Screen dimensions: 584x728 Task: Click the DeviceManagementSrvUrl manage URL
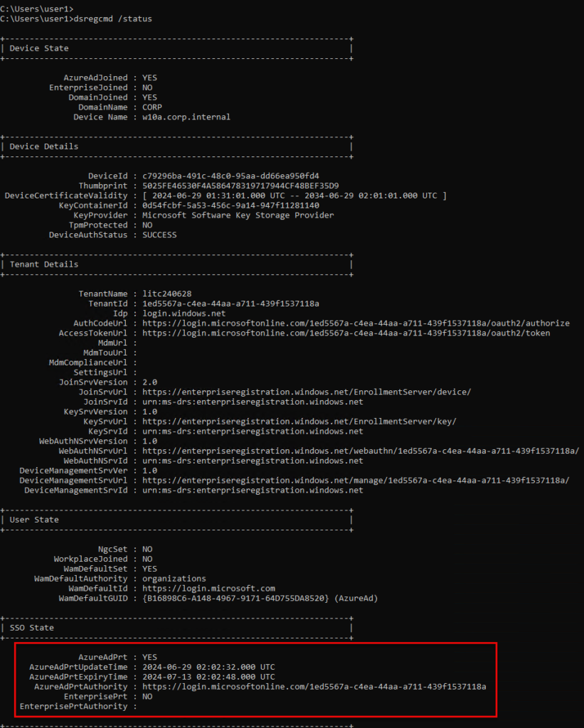pyautogui.click(x=356, y=481)
